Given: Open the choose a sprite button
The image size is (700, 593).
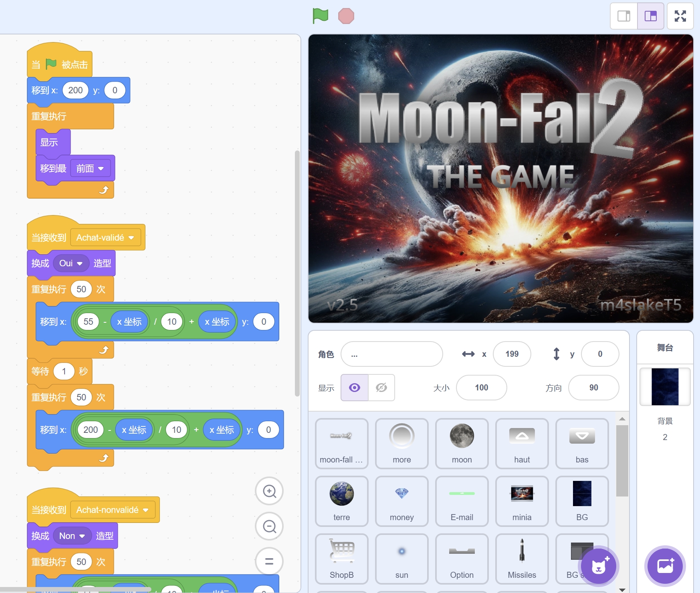Looking at the screenshot, I should coord(599,566).
